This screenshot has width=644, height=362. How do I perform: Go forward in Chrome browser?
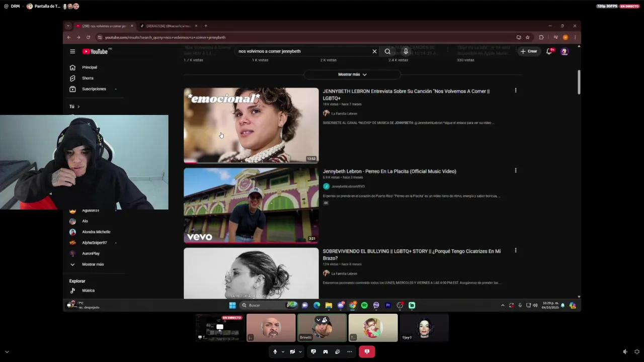(x=78, y=37)
